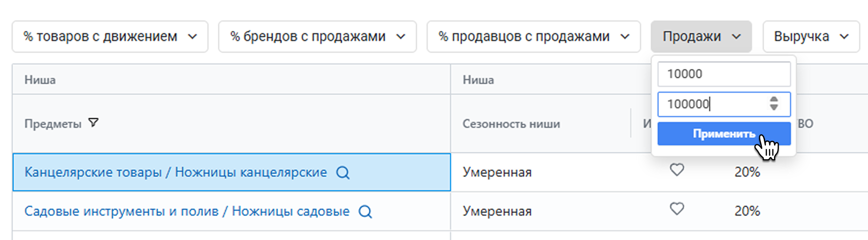This screenshot has width=868, height=240.
Task: Click the filter funnel icon next to Предметы
Action: (x=94, y=122)
